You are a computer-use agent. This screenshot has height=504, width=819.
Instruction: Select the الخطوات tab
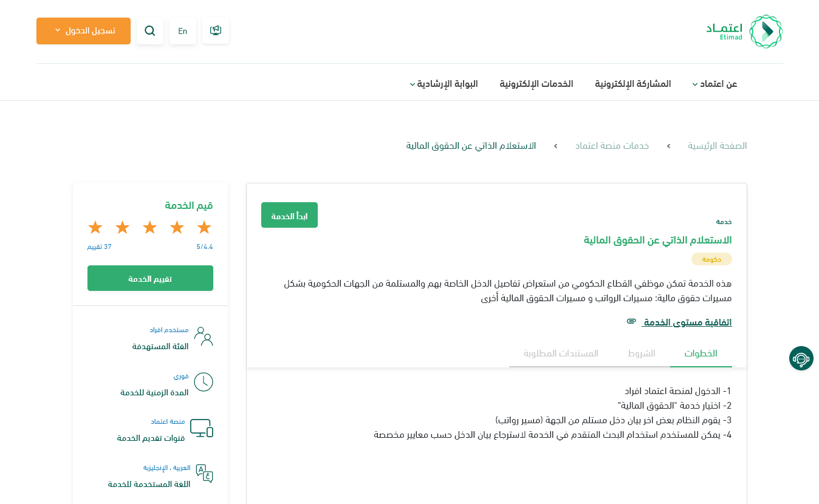point(701,353)
